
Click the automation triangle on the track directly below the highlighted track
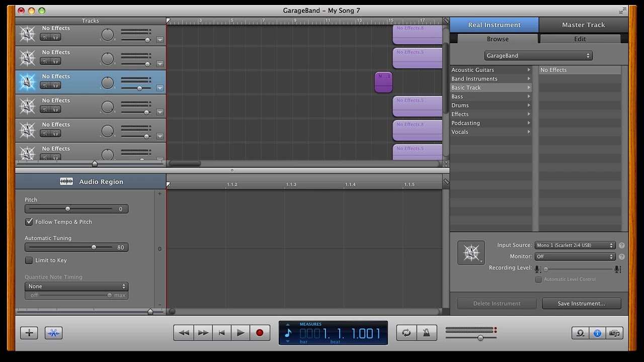[x=160, y=112]
